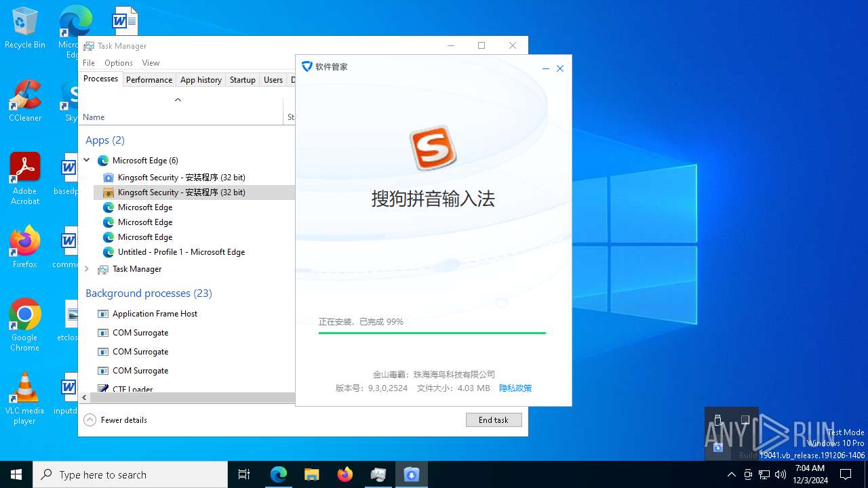
Task: Click the 搜狗拼音输入法 title text
Action: pyautogui.click(x=433, y=199)
